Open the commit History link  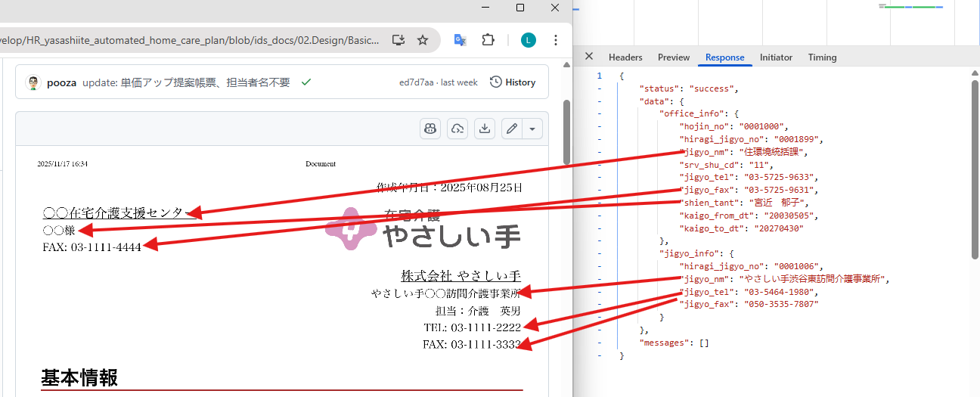[513, 82]
